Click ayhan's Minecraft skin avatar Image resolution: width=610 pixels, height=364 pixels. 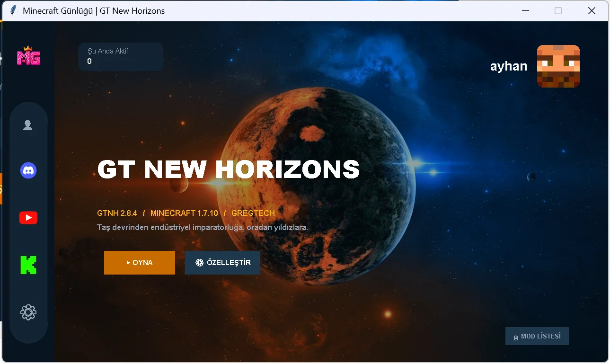click(x=558, y=66)
